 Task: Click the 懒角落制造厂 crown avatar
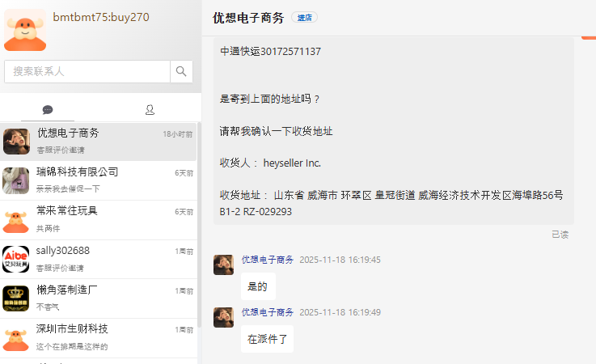16,298
